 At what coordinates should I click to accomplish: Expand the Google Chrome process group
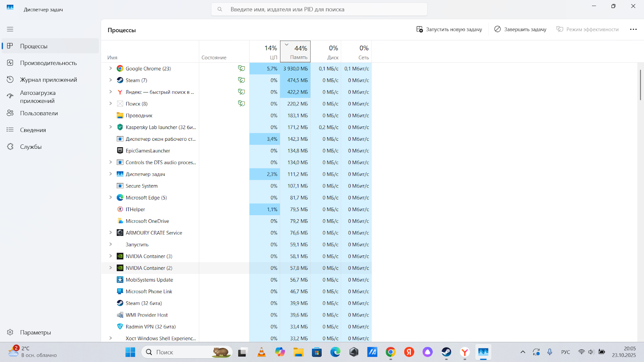[x=111, y=68]
